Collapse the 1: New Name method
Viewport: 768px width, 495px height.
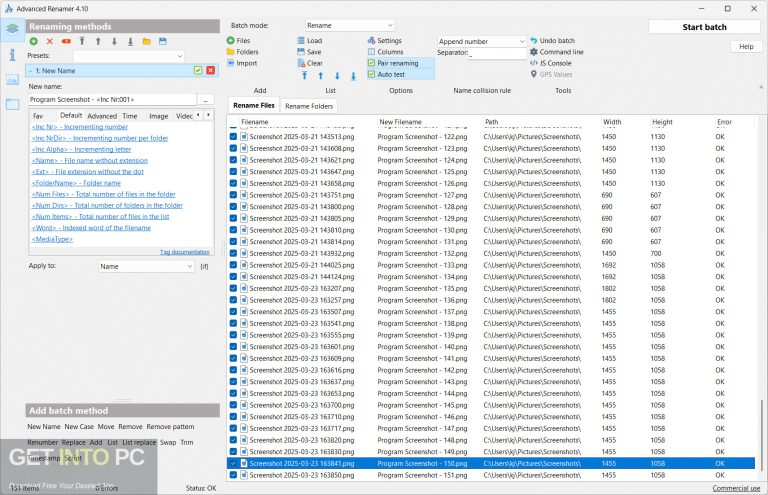coord(30,71)
